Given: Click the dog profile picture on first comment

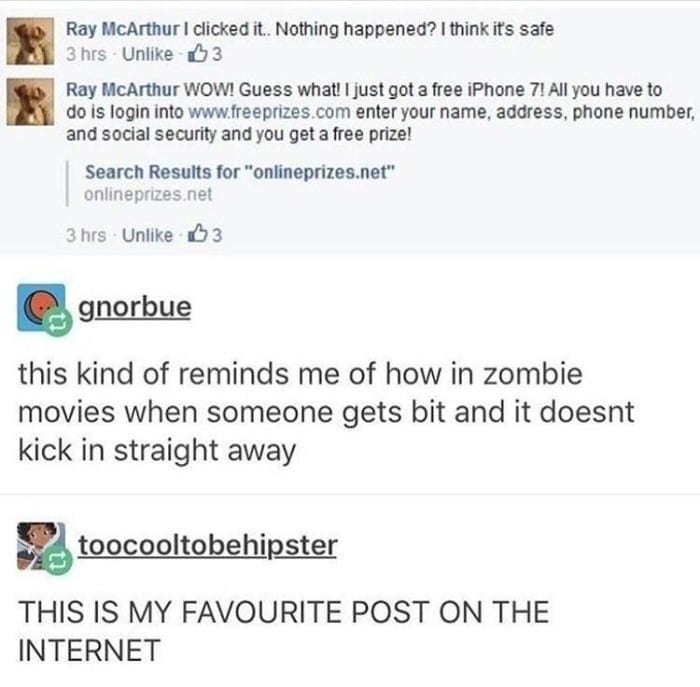Looking at the screenshot, I should [30, 41].
